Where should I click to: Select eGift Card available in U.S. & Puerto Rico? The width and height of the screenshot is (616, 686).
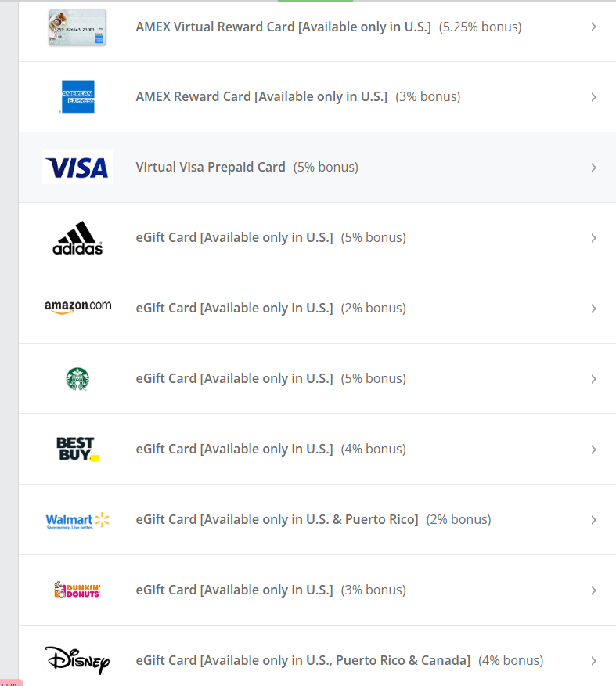[x=277, y=520]
